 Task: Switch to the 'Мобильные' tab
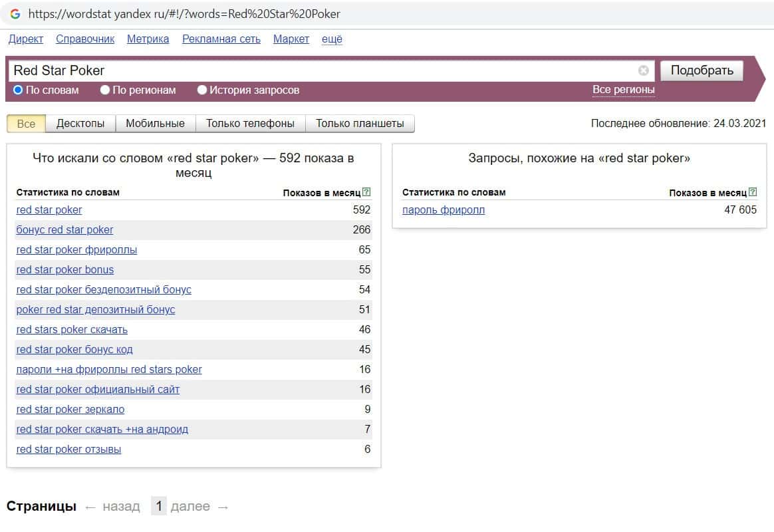[155, 124]
